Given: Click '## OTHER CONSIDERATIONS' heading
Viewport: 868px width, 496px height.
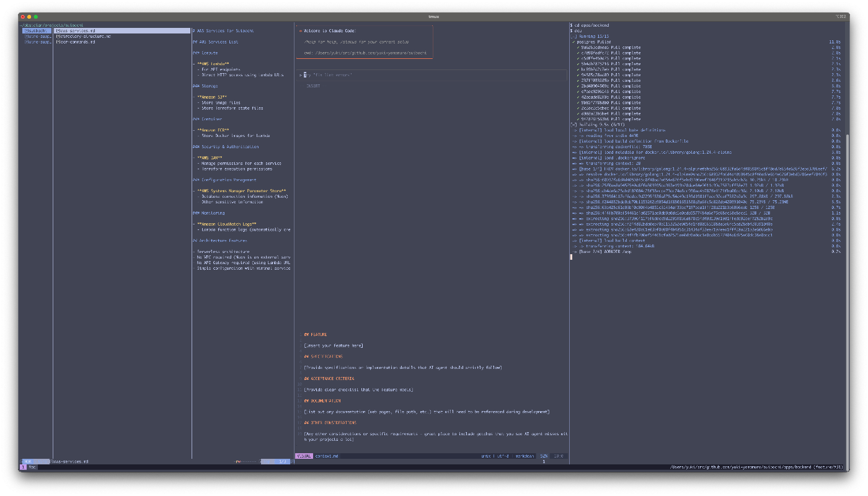Looking at the screenshot, I should (x=330, y=423).
